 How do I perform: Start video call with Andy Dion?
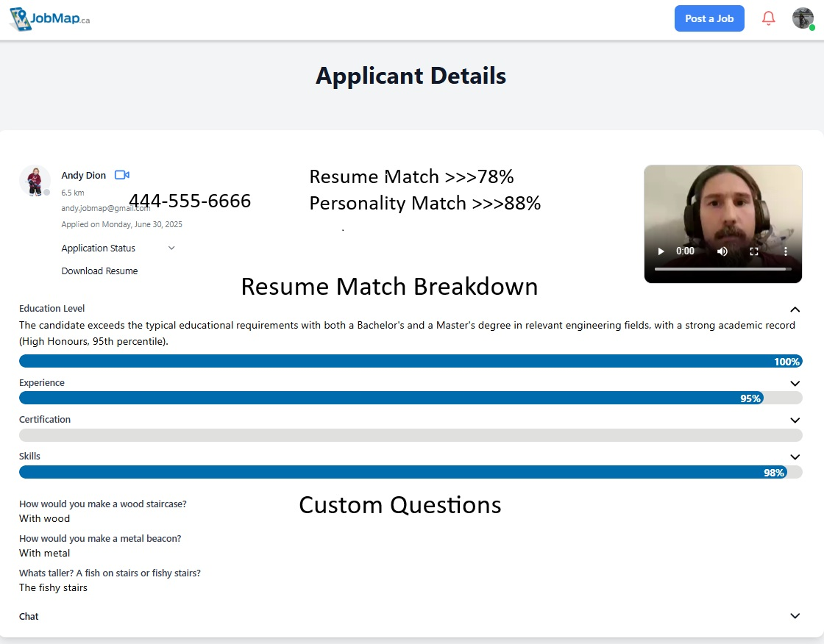pos(122,175)
